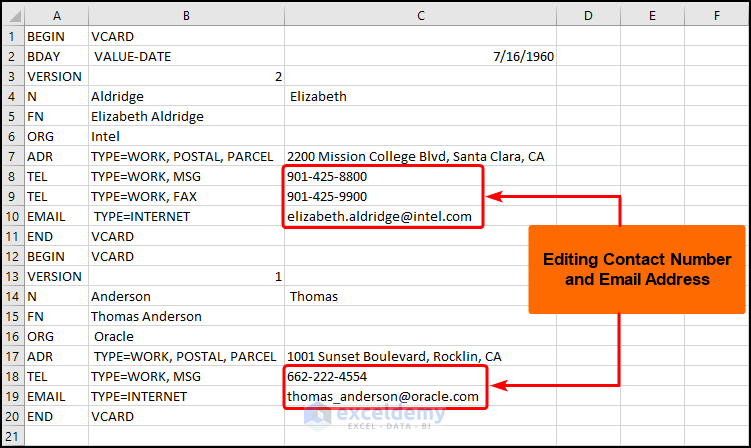751x448 pixels.
Task: Select column C header
Action: click(x=421, y=16)
